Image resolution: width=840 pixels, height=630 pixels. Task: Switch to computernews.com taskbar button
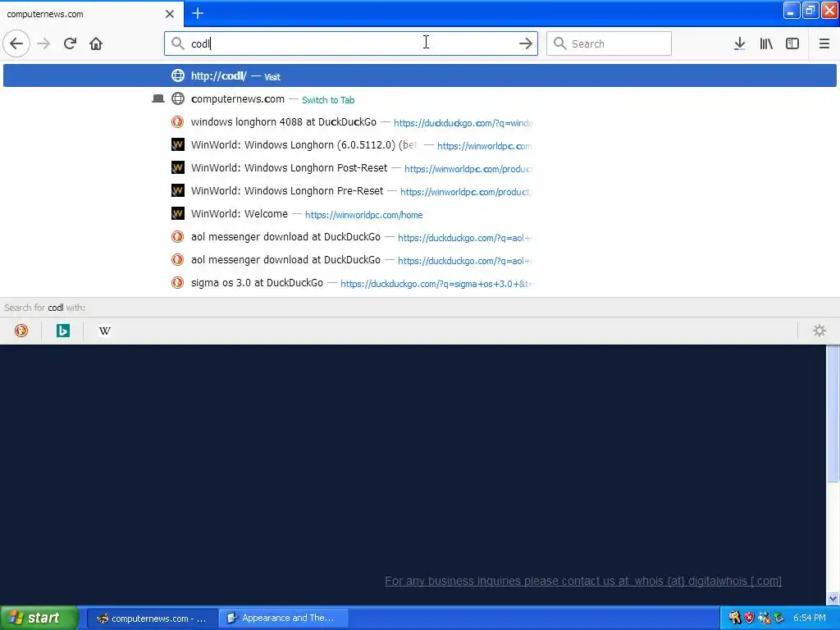[x=152, y=619]
